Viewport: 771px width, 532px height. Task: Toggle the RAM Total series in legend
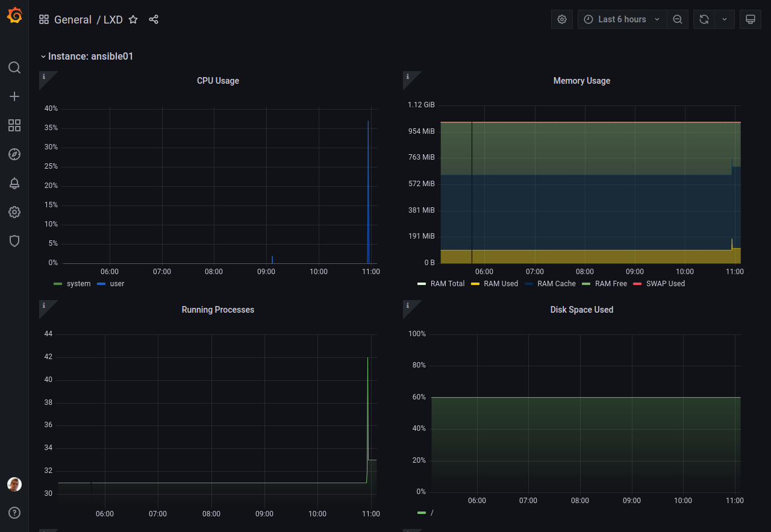point(448,284)
